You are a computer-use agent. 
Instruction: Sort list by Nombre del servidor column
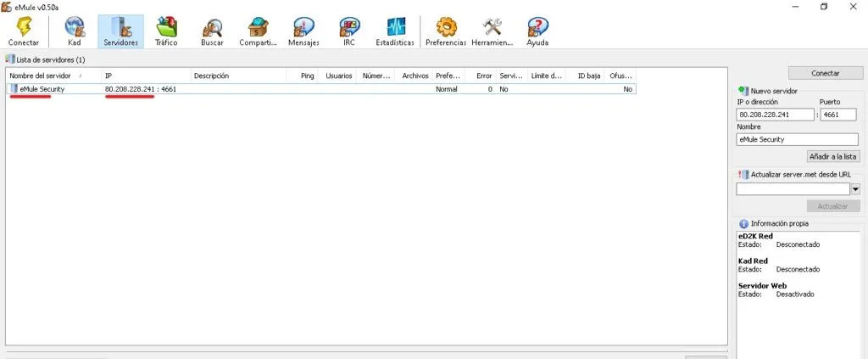42,76
